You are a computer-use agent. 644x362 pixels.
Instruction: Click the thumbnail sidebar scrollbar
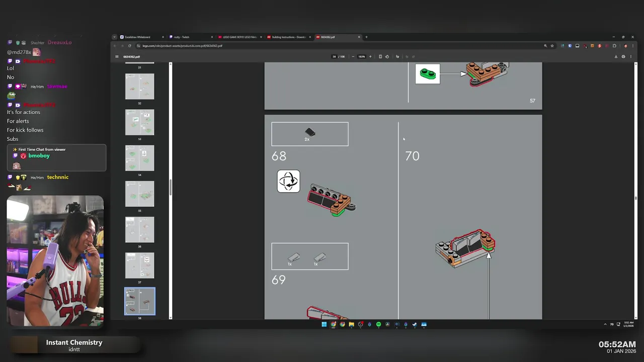pyautogui.click(x=171, y=187)
